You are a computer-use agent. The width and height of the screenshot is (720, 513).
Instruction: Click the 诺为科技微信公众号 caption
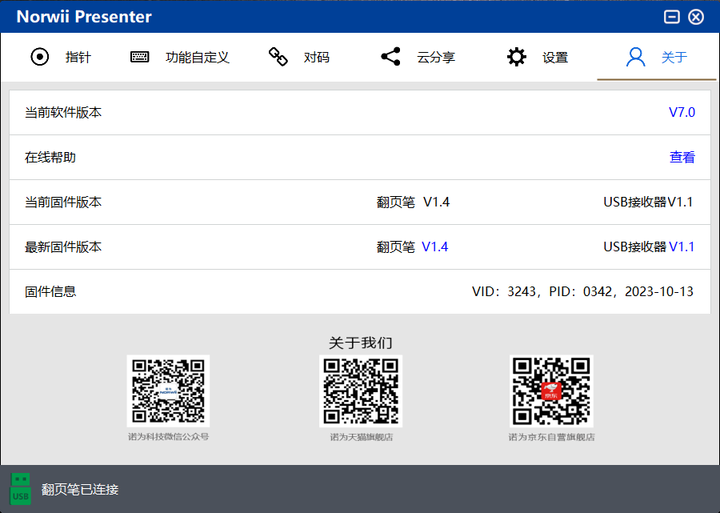coord(169,437)
